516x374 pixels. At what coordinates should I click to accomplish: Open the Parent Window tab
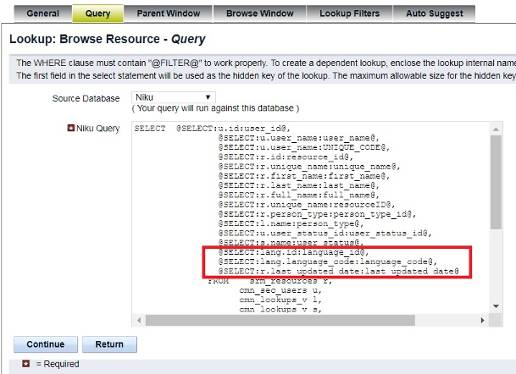168,14
